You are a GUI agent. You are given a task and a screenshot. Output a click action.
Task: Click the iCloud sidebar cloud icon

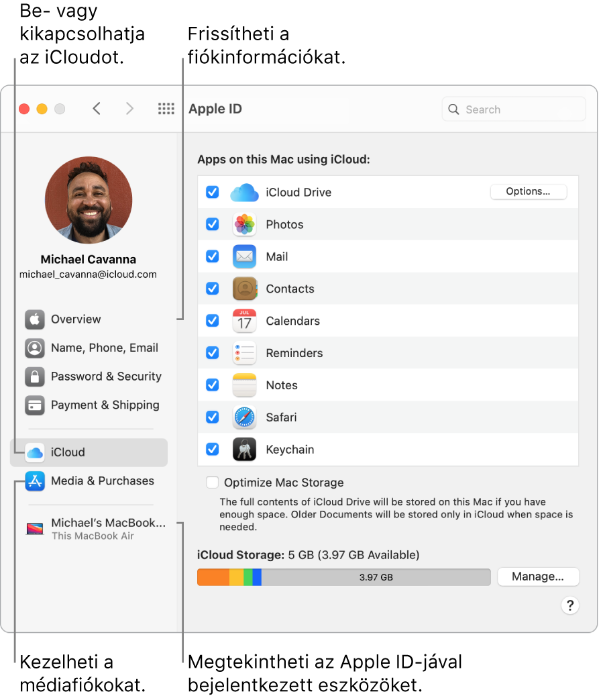click(35, 452)
